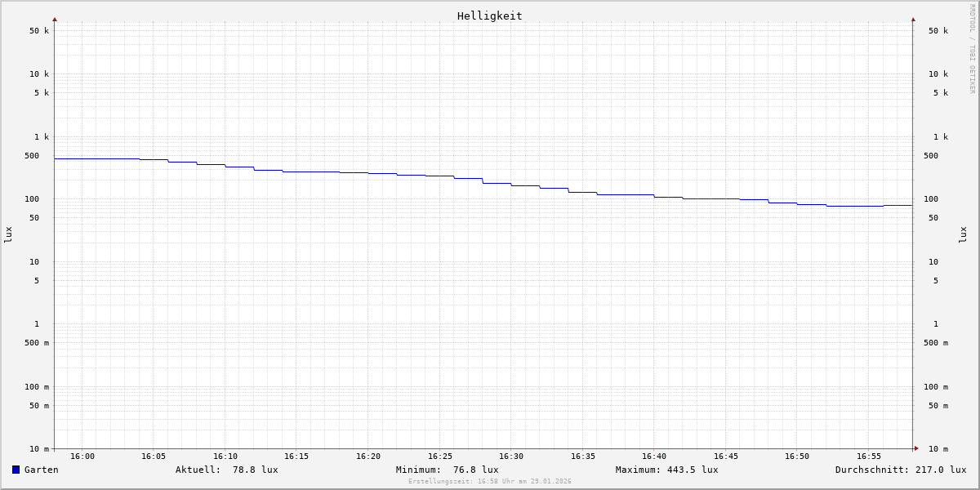Click the lux unit label on right axis
Image resolution: width=980 pixels, height=490 pixels.
tap(964, 235)
